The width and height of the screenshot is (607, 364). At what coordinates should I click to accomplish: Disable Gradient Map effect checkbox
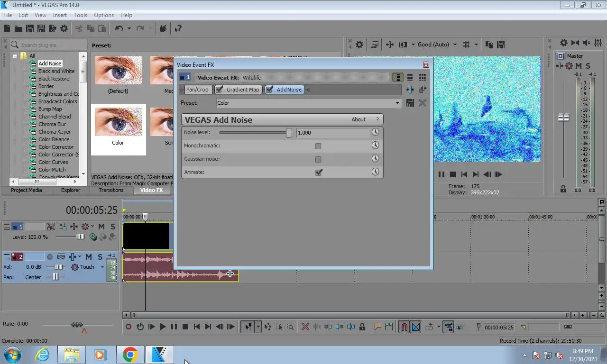tap(219, 89)
